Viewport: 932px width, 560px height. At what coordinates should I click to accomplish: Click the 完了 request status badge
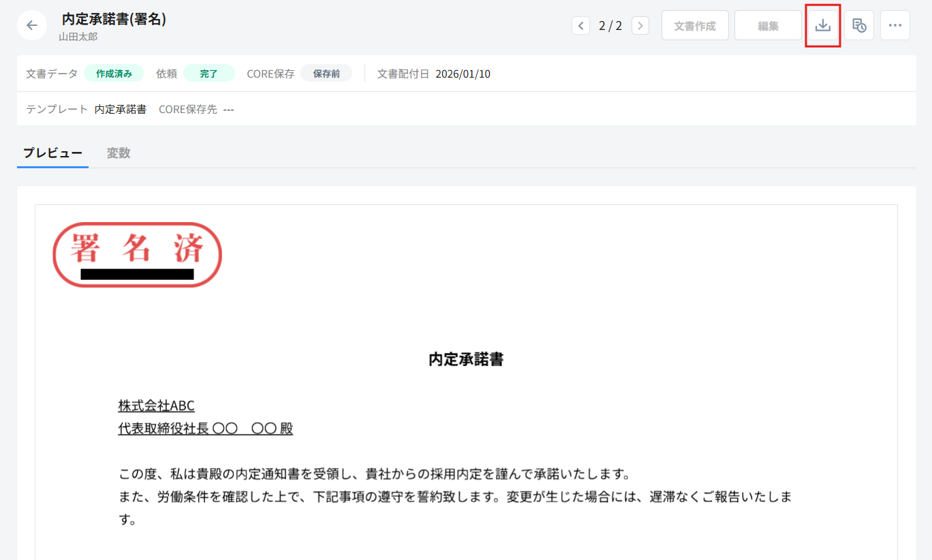(x=208, y=74)
